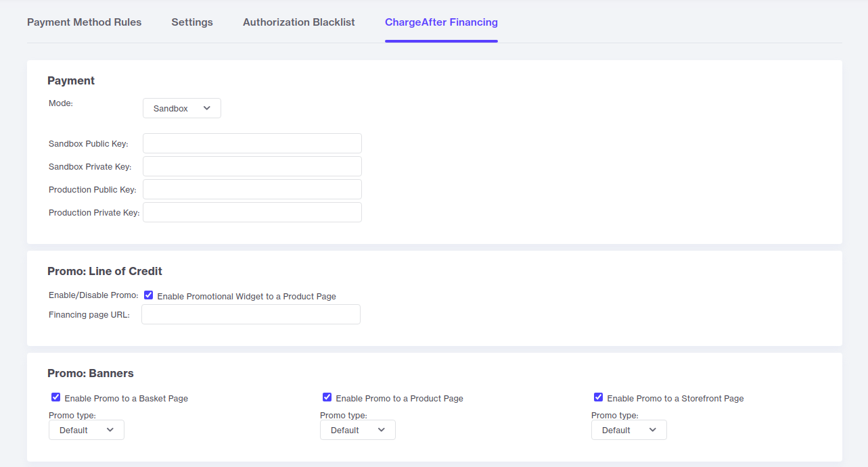Click the "Enable/Disable Promo:" label
This screenshot has width=868, height=467.
point(93,295)
